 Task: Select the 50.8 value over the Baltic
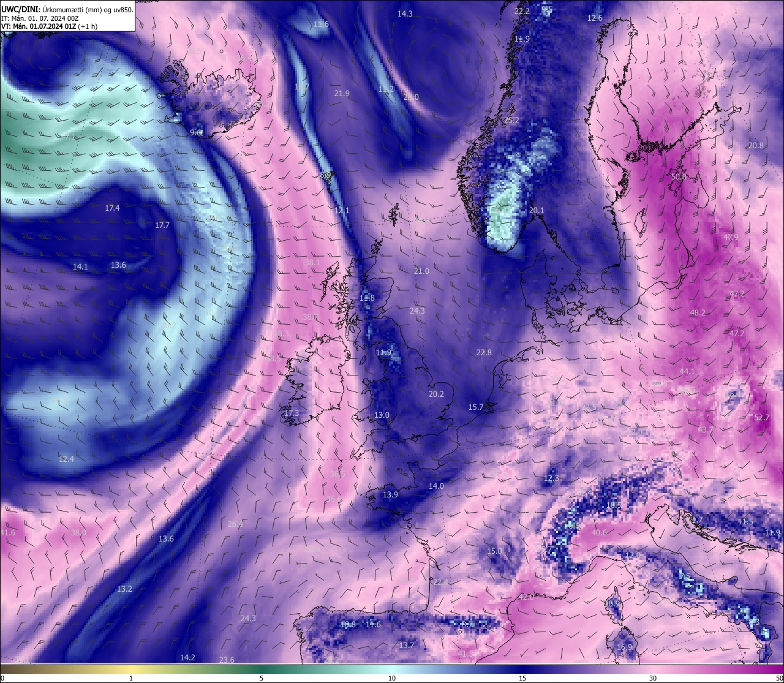pyautogui.click(x=679, y=177)
